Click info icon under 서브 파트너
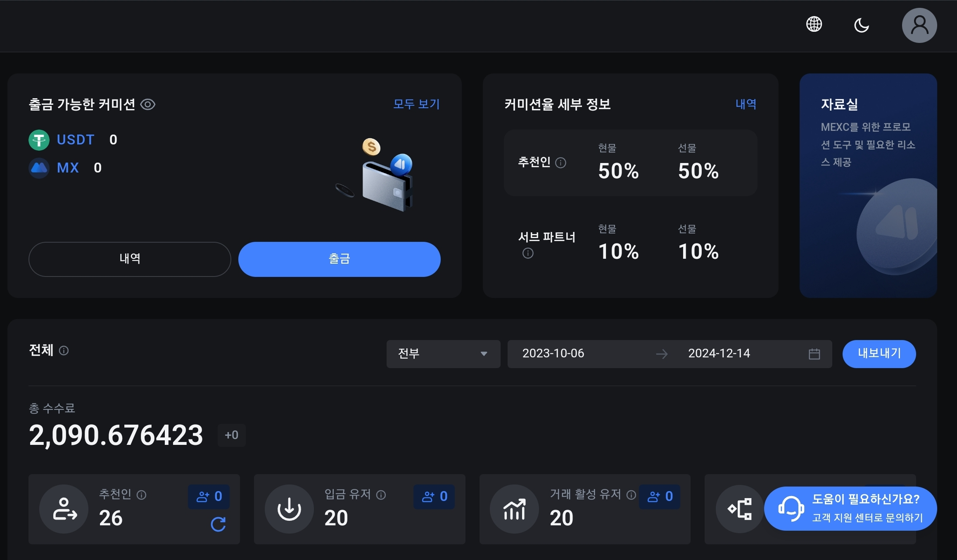957x560 pixels. tap(528, 253)
